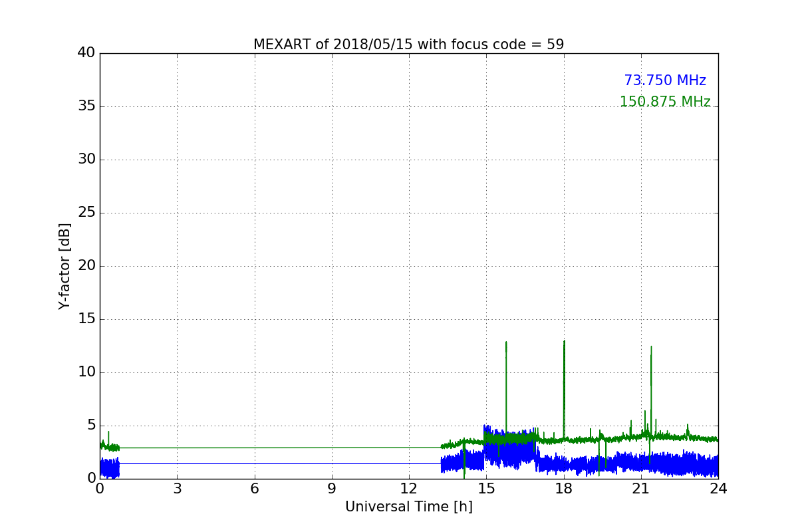The image size is (798, 532).
Task: Click the x-axis tick label '3'
Action: [177, 489]
